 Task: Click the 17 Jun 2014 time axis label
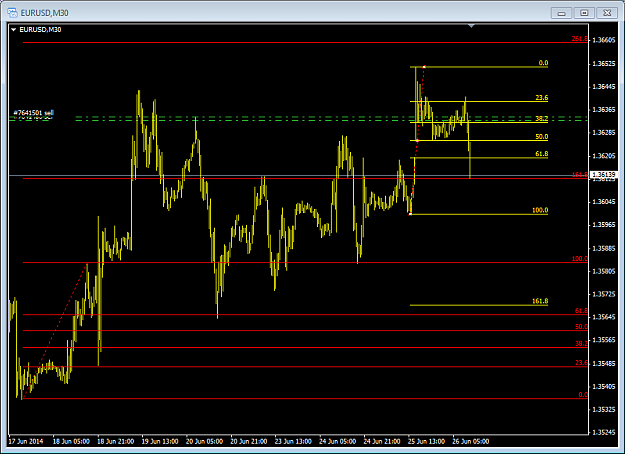tap(26, 441)
